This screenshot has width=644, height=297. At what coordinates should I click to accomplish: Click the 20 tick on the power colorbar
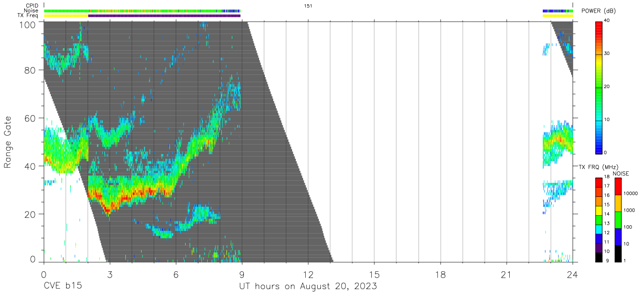[x=607, y=86]
